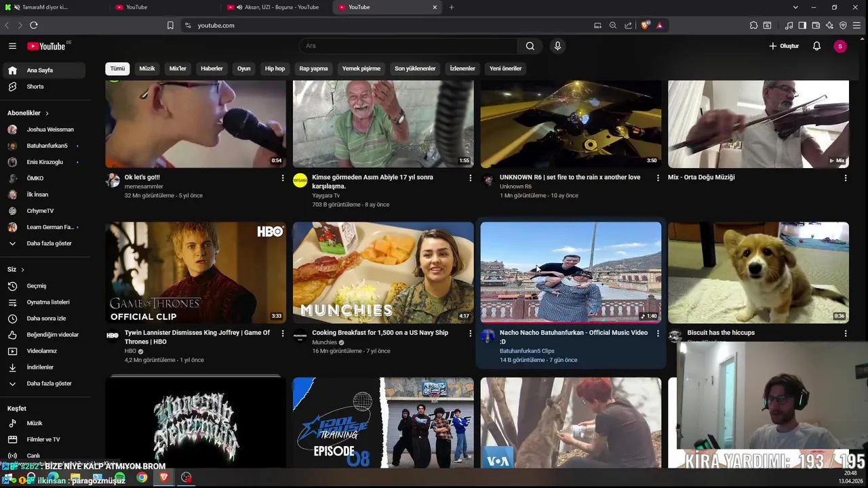This screenshot has height=488, width=868.
Task: Play the Game of Thrones official clip thumbnail
Action: 195,272
